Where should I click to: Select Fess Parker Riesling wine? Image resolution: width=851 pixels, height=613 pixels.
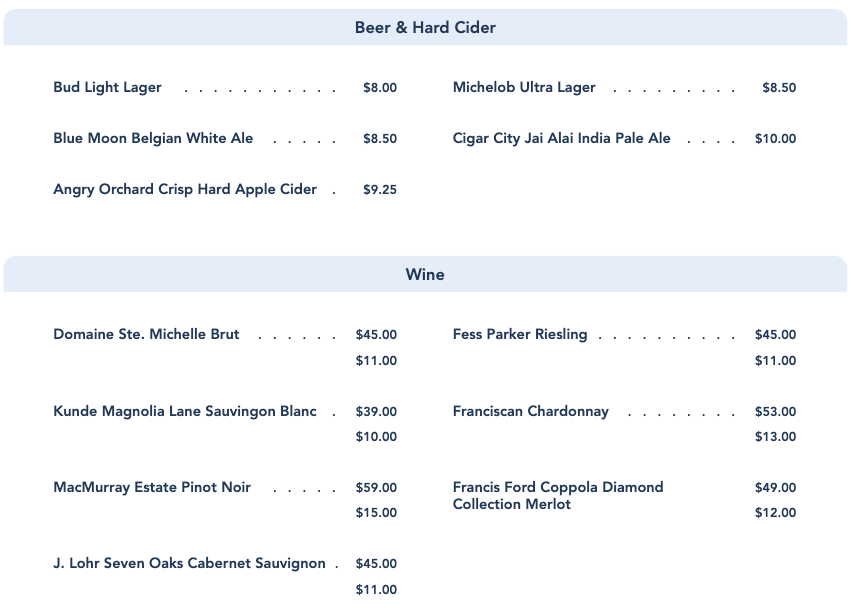click(520, 335)
